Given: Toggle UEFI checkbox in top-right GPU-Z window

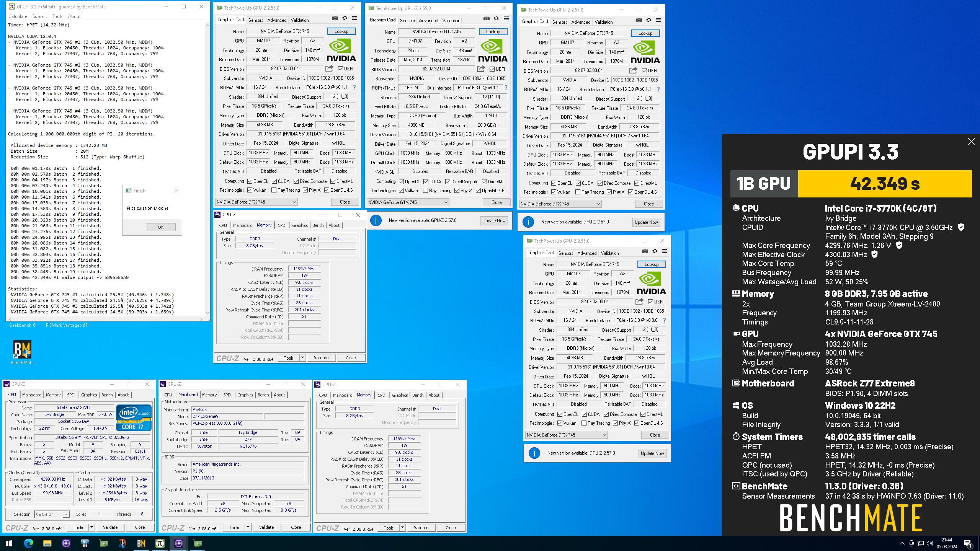Looking at the screenshot, I should tap(644, 71).
